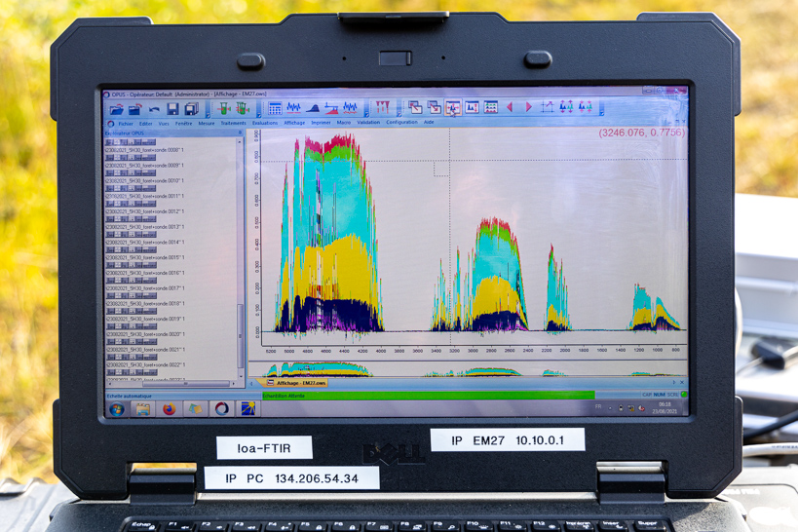Click the last pink-arrow peaks toolbar icon

point(586,106)
